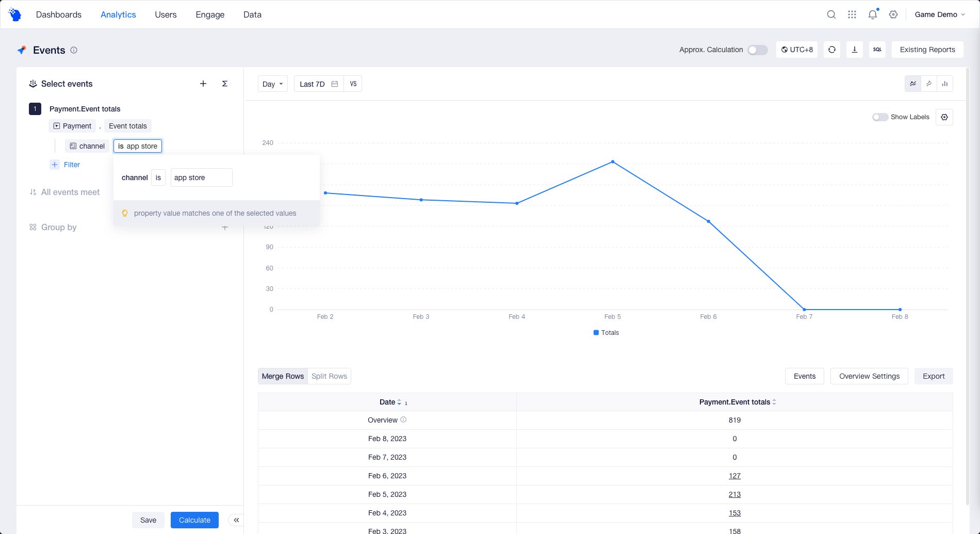The height and width of the screenshot is (534, 980).
Task: Click the formula sigma icon
Action: pos(225,84)
